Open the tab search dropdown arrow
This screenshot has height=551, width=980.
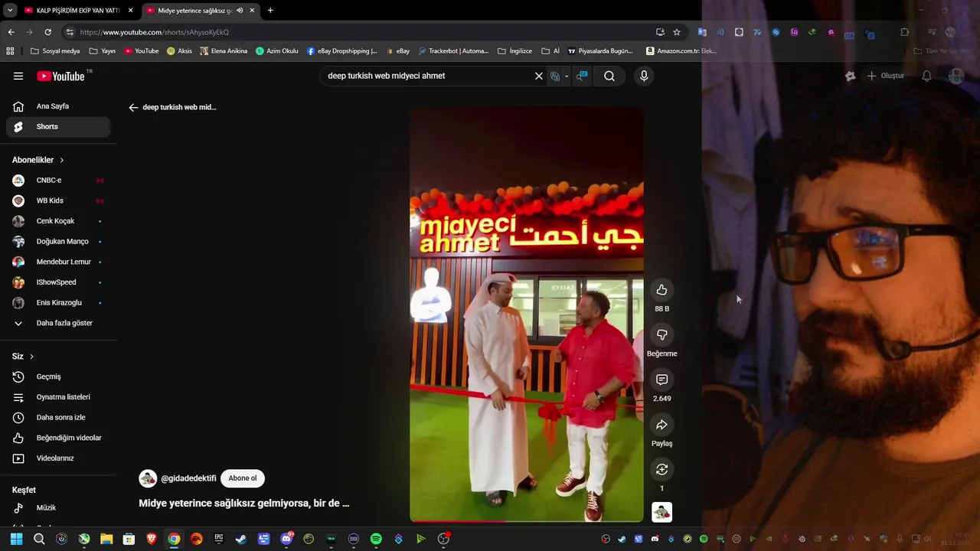coord(9,11)
